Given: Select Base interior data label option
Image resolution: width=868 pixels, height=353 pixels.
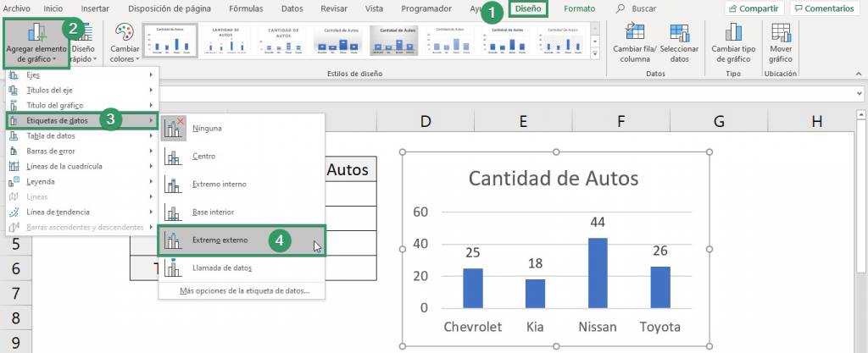Looking at the screenshot, I should (242, 212).
